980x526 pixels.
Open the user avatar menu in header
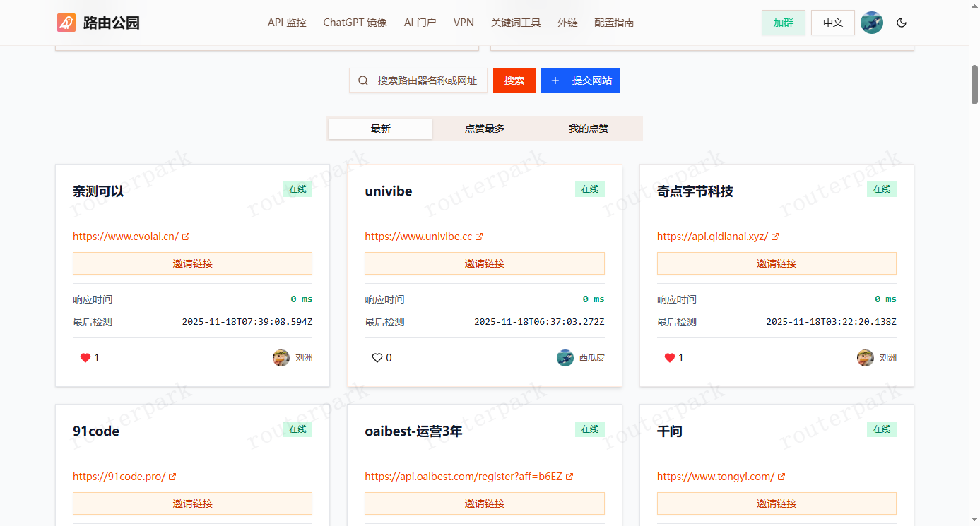click(x=872, y=23)
